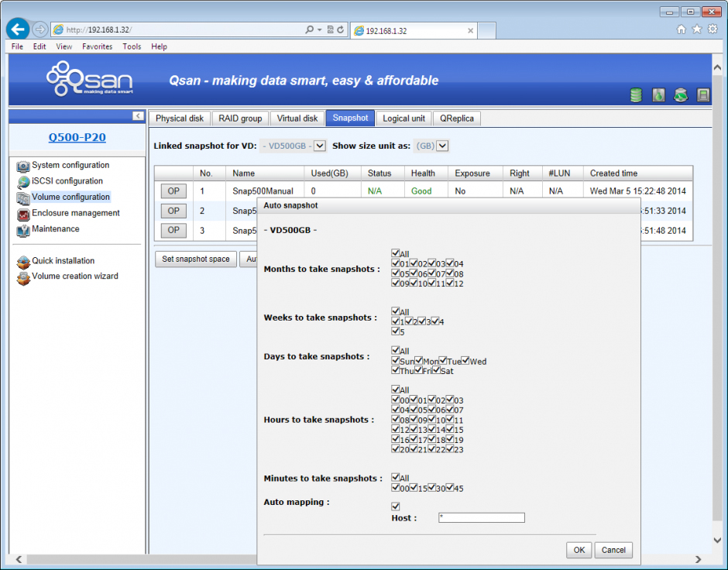
Task: Close the 192.168.1.32 browser tab
Action: (x=470, y=31)
